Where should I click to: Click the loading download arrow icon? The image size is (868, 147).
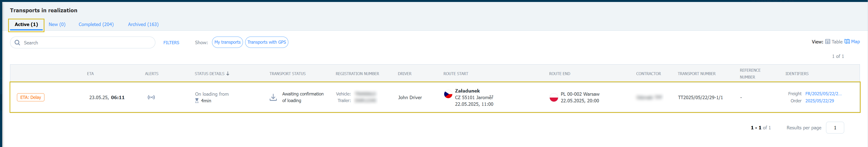273,97
